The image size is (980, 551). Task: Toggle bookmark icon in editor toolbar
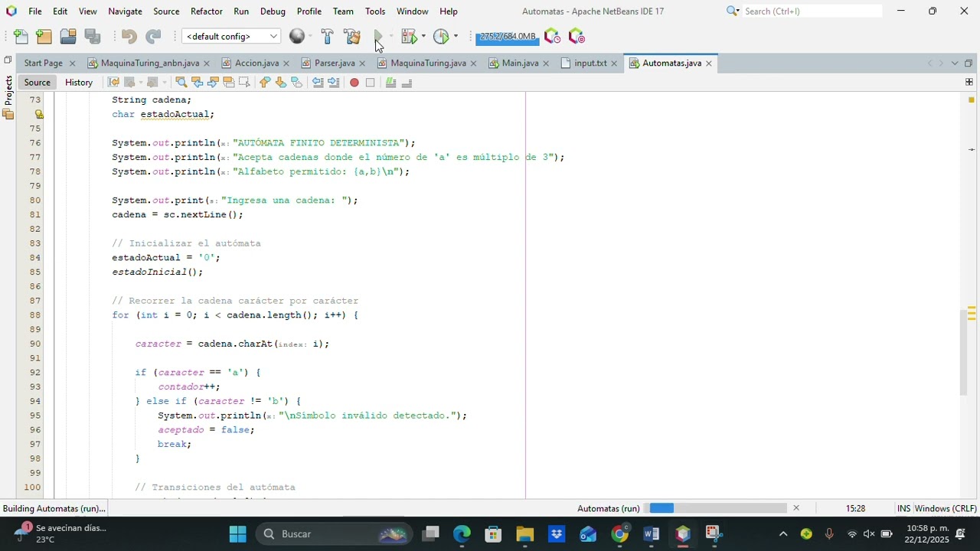point(297,82)
